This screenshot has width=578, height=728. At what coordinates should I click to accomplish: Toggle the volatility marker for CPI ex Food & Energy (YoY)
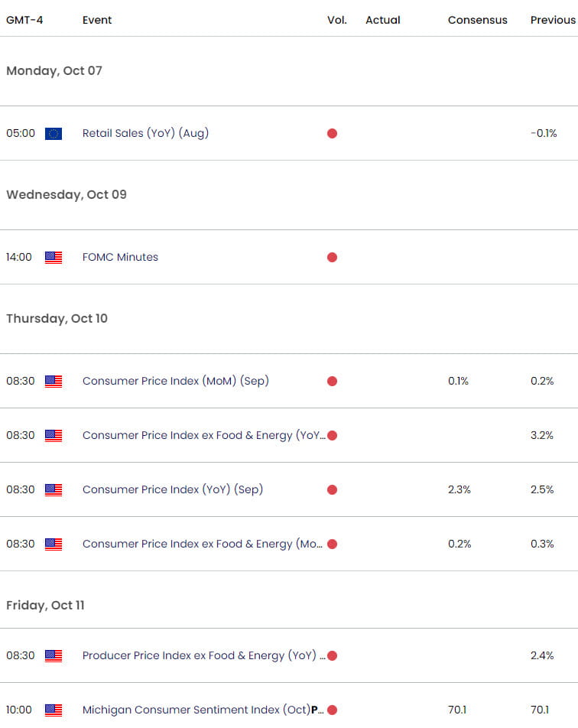(x=332, y=435)
